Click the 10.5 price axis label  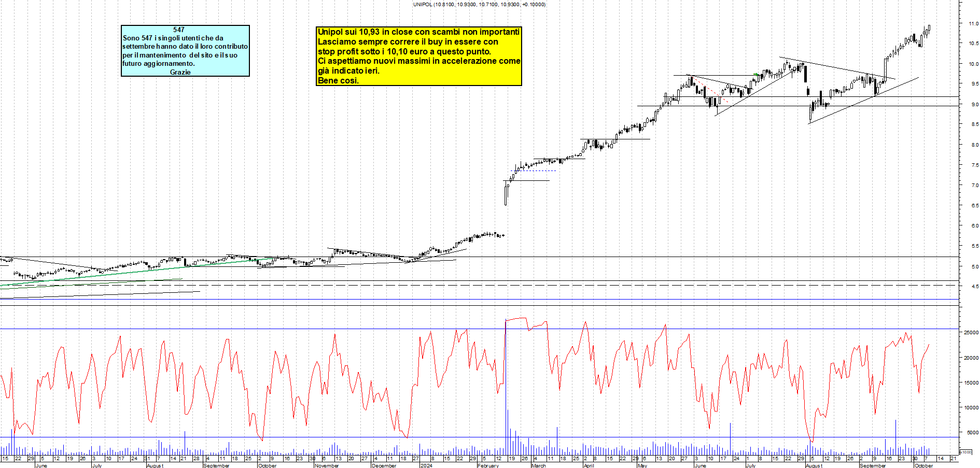click(973, 44)
